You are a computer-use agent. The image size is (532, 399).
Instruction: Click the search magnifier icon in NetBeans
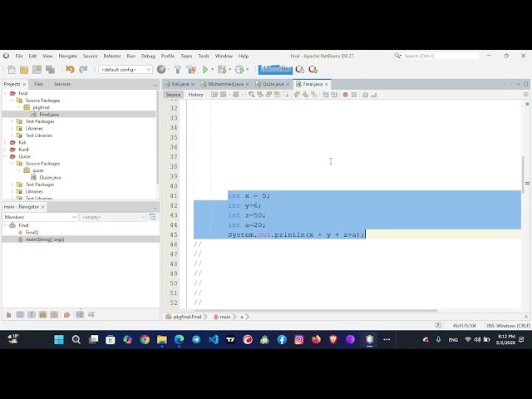click(397, 56)
